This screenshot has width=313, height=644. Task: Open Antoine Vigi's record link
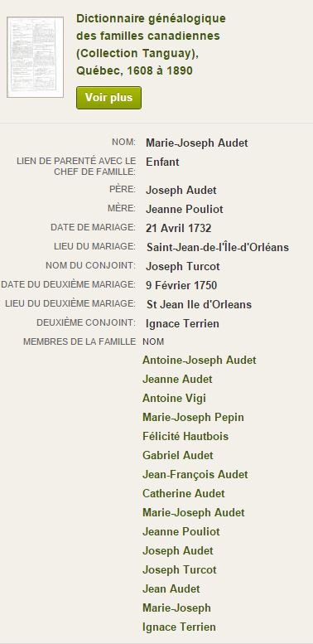pos(174,398)
